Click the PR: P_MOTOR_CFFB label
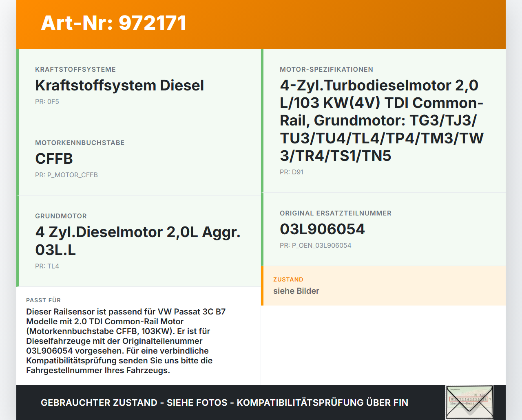 click(x=66, y=175)
